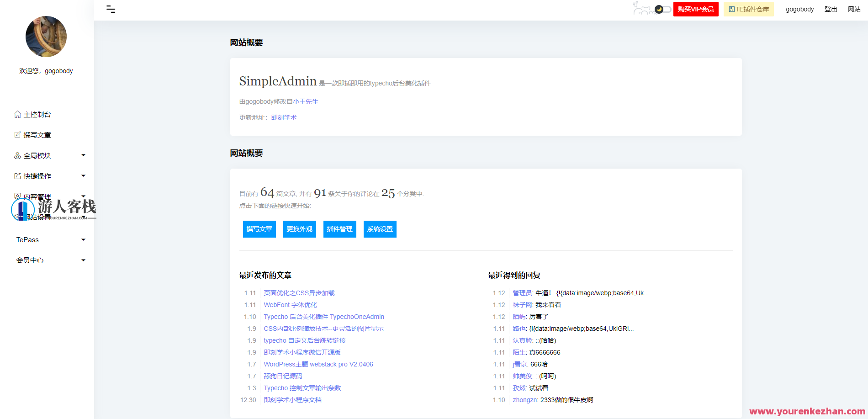
Task: Open the 系统设置 blue button
Action: pyautogui.click(x=380, y=229)
